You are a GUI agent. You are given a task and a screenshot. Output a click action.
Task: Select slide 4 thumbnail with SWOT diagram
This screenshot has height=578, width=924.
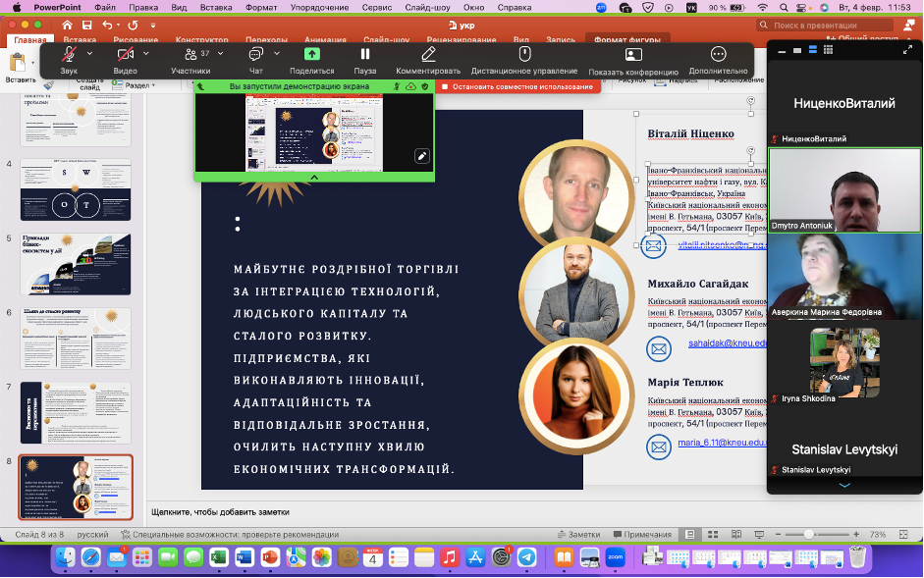pos(76,189)
